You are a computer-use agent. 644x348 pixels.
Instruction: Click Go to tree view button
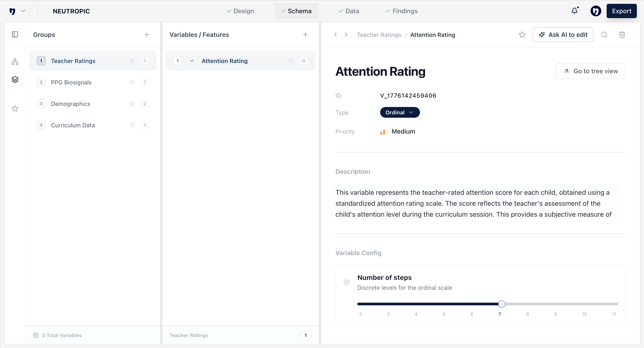click(x=590, y=71)
